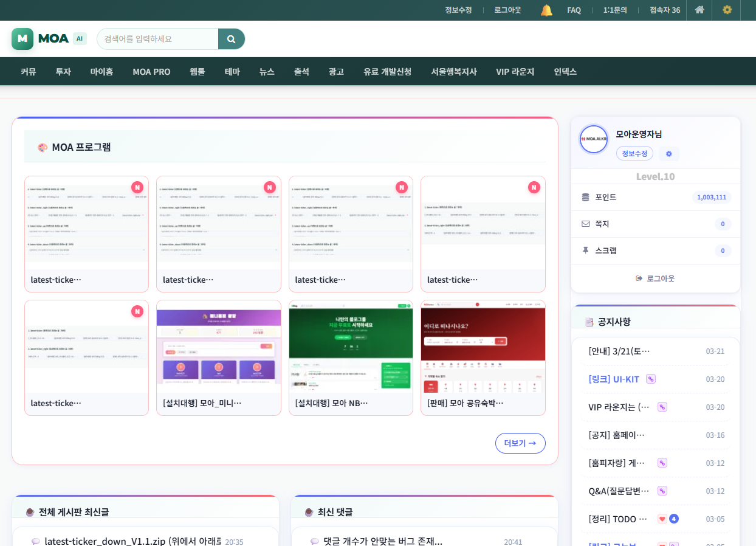The width and height of the screenshot is (756, 546).
Task: Open the AI badge next to the logo
Action: click(x=80, y=39)
